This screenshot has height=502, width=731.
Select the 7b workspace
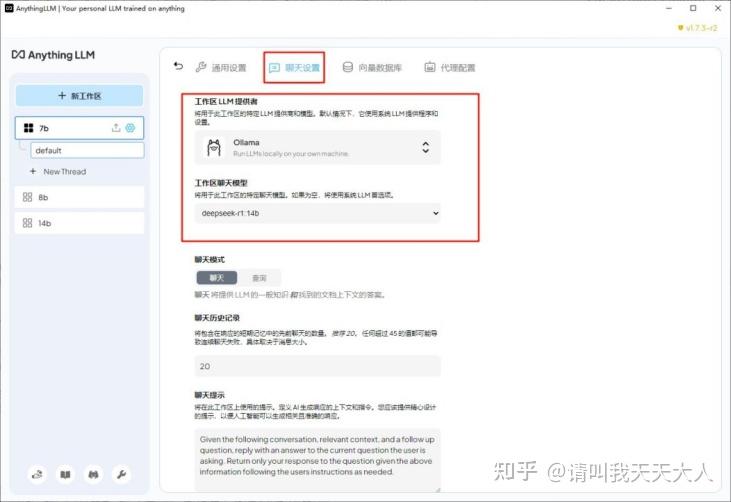79,128
